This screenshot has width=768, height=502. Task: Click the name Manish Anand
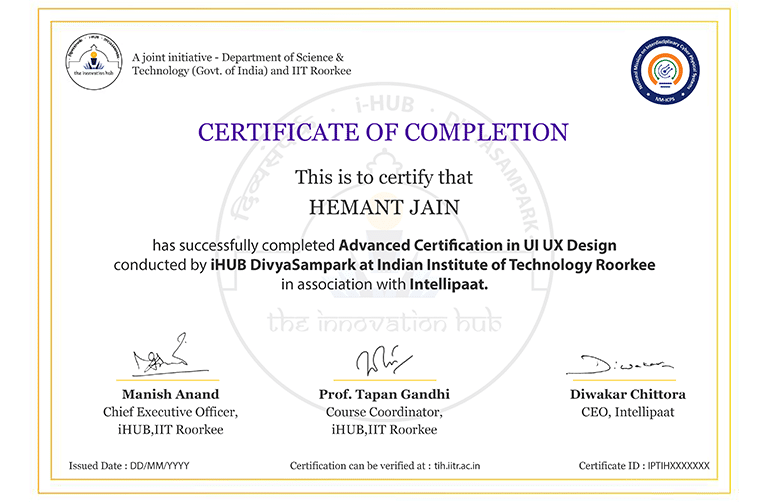coord(170,394)
